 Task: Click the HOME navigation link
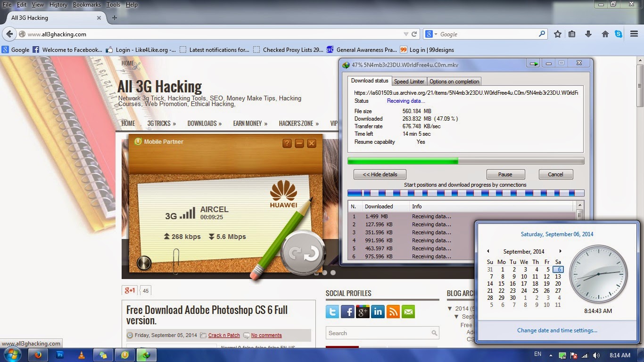click(128, 123)
